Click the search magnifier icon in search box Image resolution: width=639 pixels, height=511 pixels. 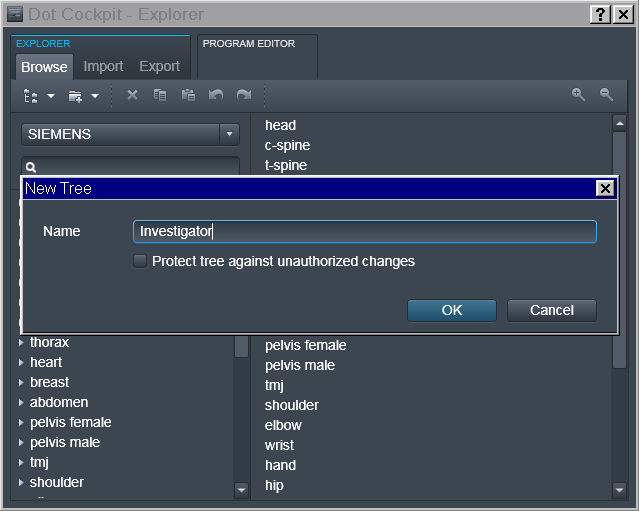click(x=31, y=167)
